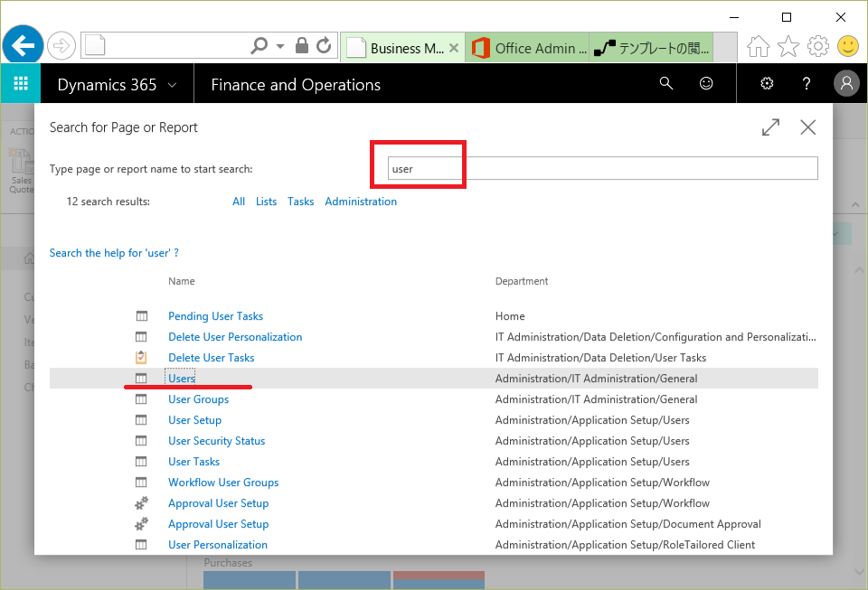Click the browser forward arrow button
The height and width of the screenshot is (590, 868).
click(x=61, y=45)
